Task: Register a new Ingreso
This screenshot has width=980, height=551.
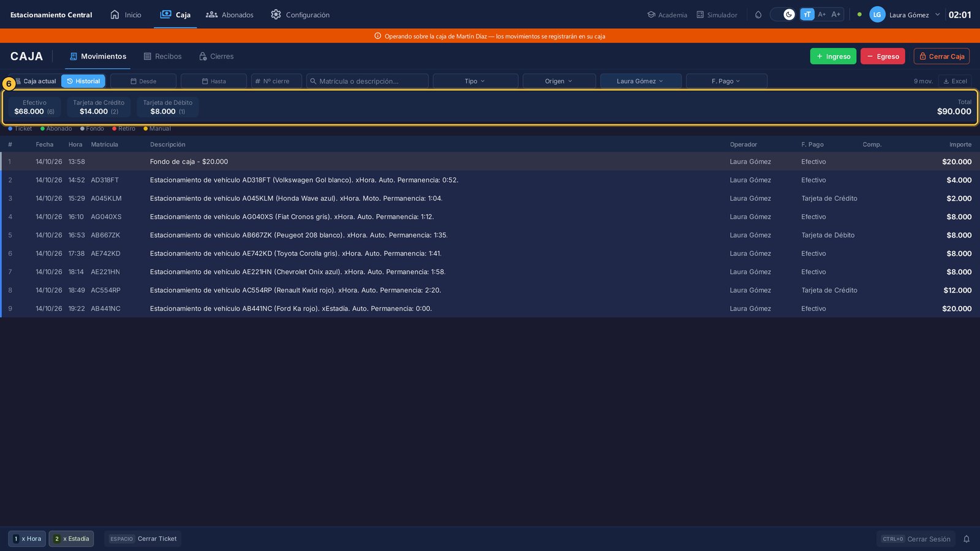Action: [833, 56]
